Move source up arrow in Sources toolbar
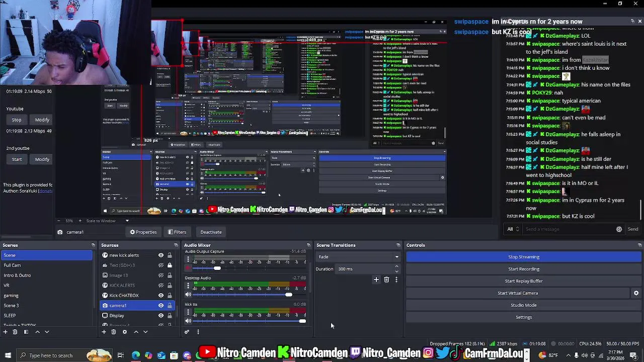644x362 pixels. 136,332
